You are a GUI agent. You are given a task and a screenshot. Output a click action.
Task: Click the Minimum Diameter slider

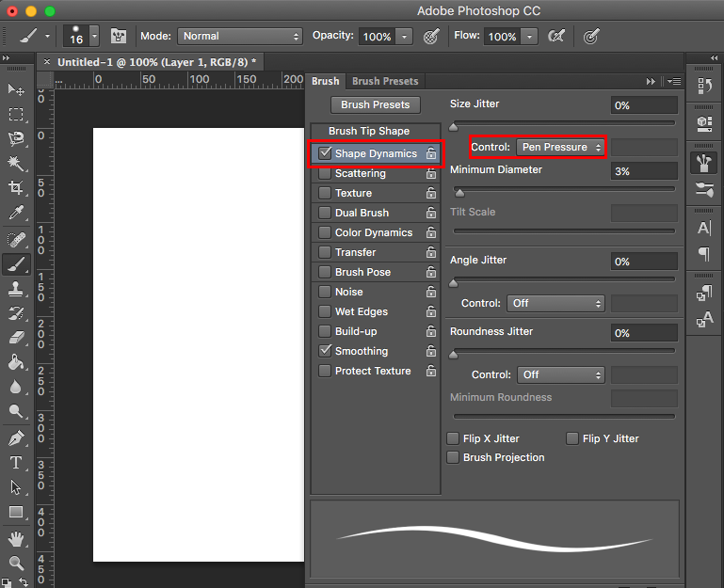tap(563, 190)
